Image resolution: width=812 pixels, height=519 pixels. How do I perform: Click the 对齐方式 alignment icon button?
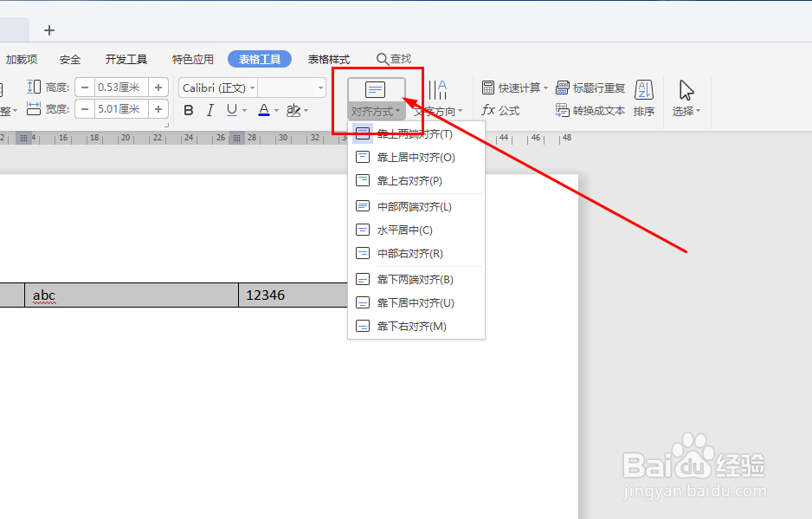pyautogui.click(x=376, y=89)
